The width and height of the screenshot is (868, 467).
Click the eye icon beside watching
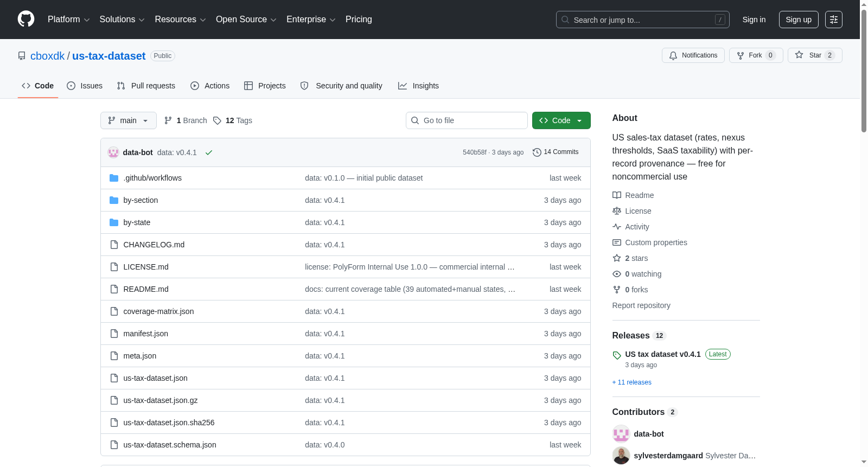click(617, 274)
